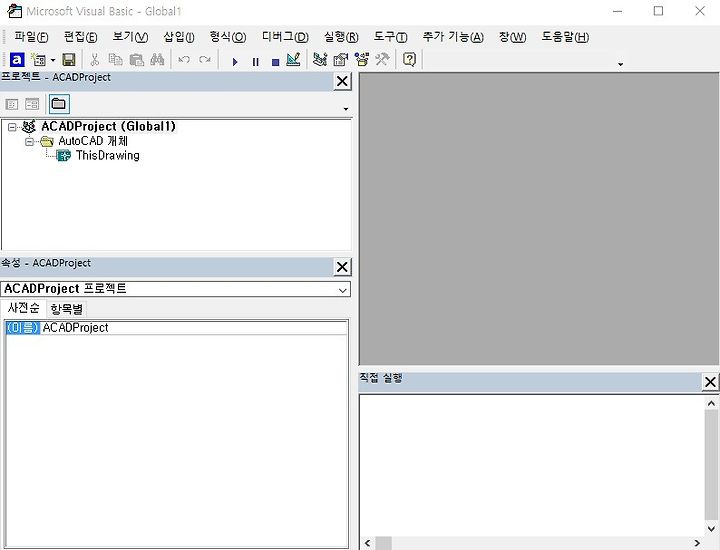The width and height of the screenshot is (720, 550).
Task: Click the horizontal scrollbar thumb in immediate window
Action: coord(384,543)
